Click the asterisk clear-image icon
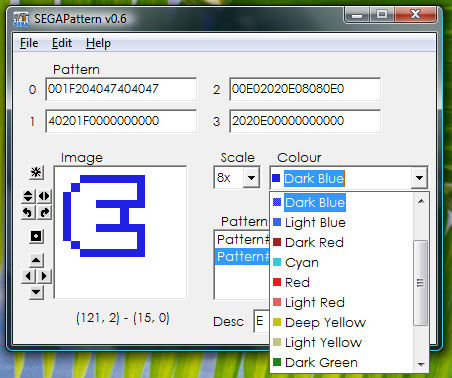This screenshot has height=378, width=452. coord(36,172)
